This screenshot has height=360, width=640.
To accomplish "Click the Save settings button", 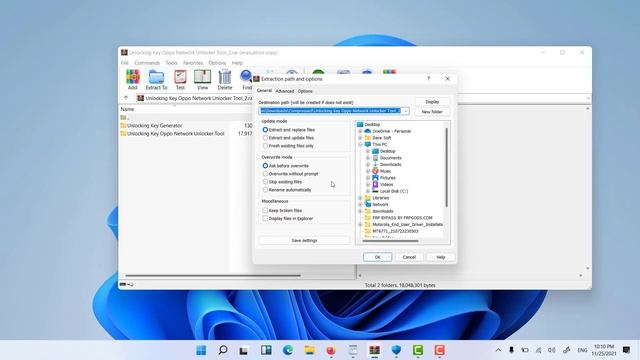I will pyautogui.click(x=304, y=240).
